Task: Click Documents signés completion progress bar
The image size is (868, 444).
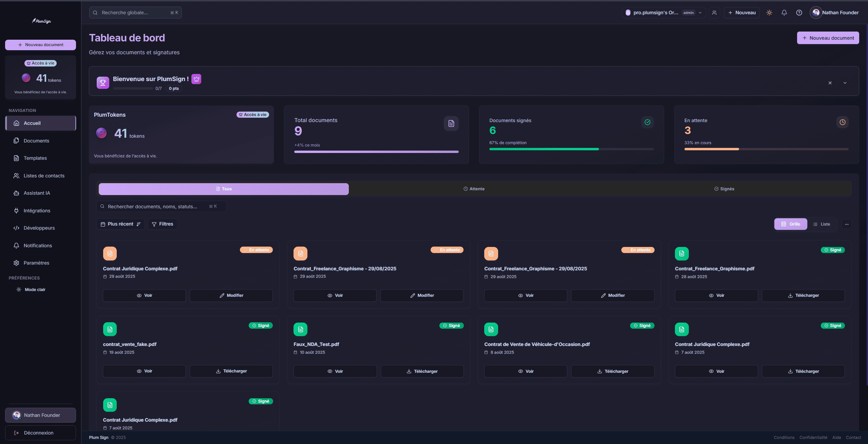Action: pyautogui.click(x=571, y=149)
